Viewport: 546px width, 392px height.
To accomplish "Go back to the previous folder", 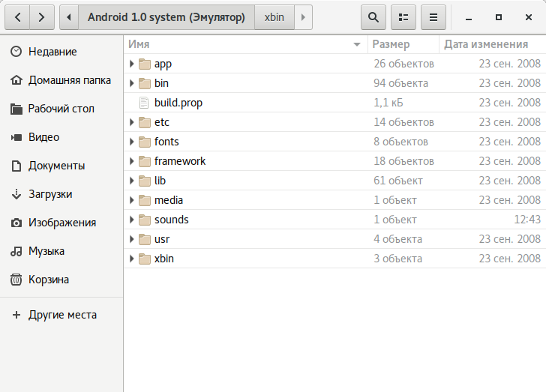I will coord(17,17).
